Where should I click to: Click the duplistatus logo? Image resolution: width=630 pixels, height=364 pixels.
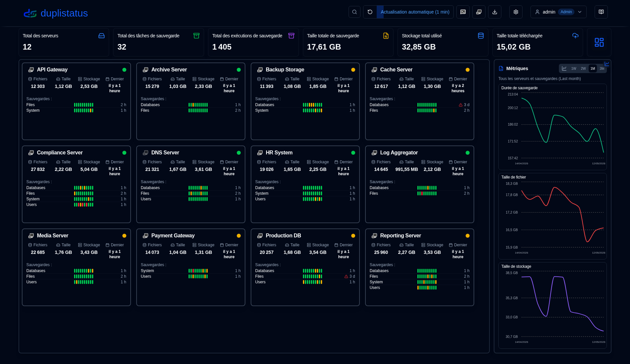[56, 13]
